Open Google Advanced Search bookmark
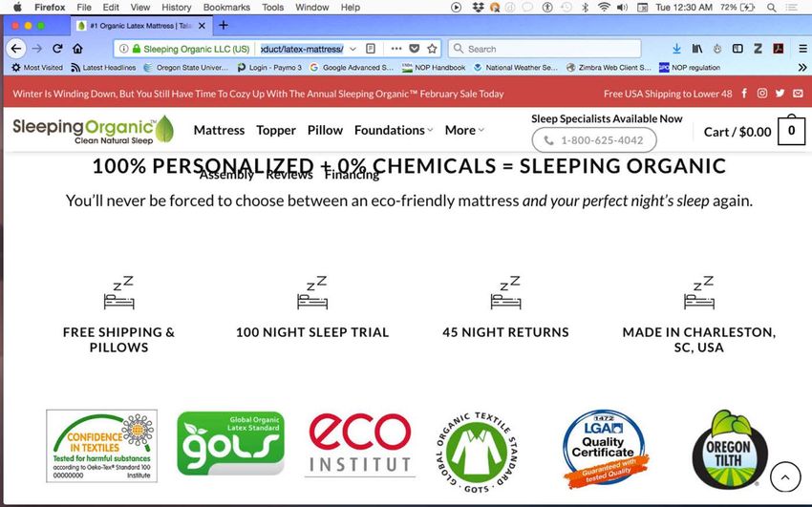The height and width of the screenshot is (507, 812). pos(352,67)
